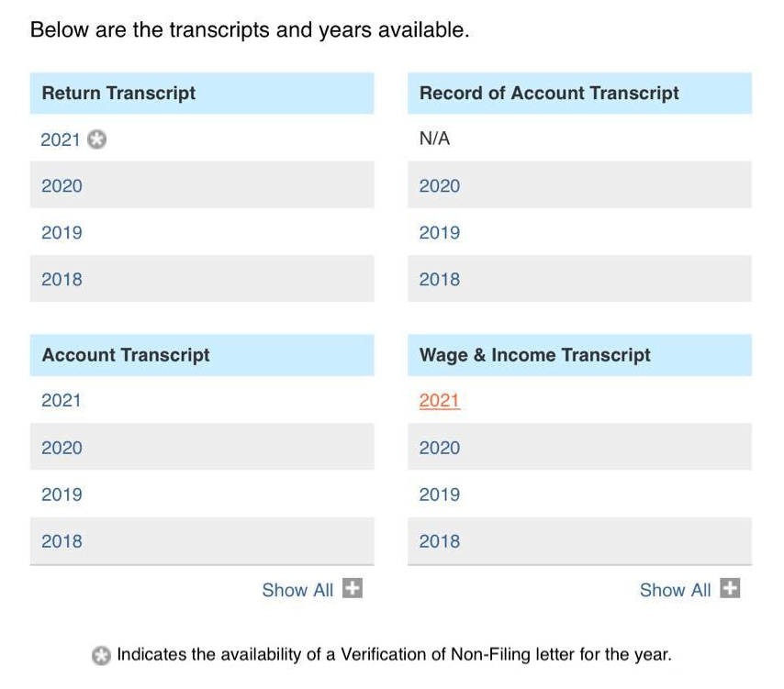Open the 2020 Account Transcript
This screenshot has width=784, height=689.
[x=62, y=448]
